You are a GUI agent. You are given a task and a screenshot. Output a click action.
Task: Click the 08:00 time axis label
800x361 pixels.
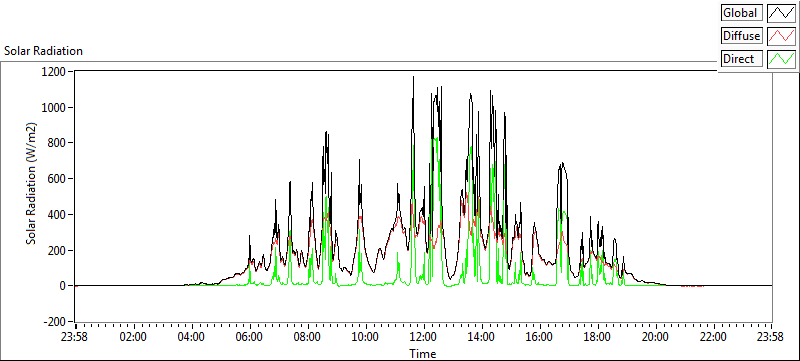[x=308, y=337]
